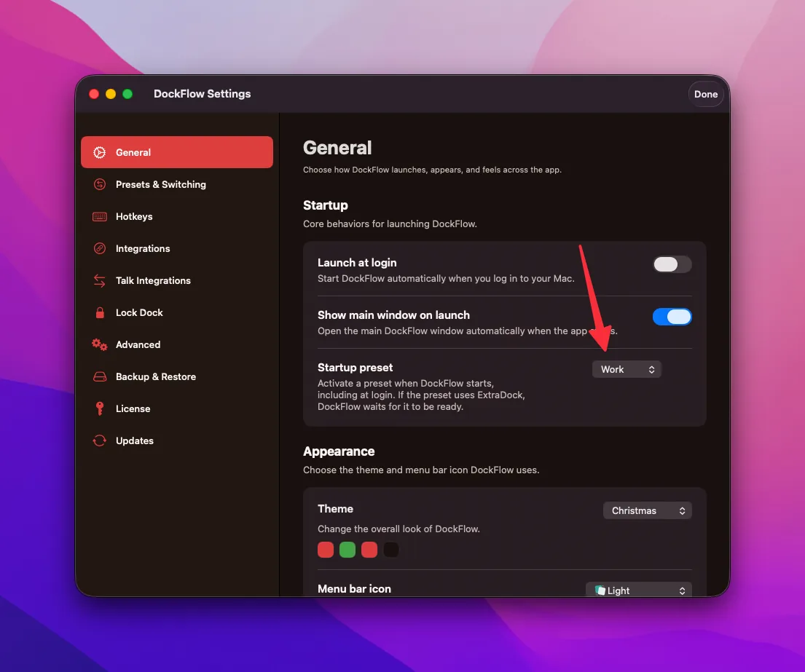
Task: Open the Menu bar icon Light dropdown
Action: tap(639, 590)
